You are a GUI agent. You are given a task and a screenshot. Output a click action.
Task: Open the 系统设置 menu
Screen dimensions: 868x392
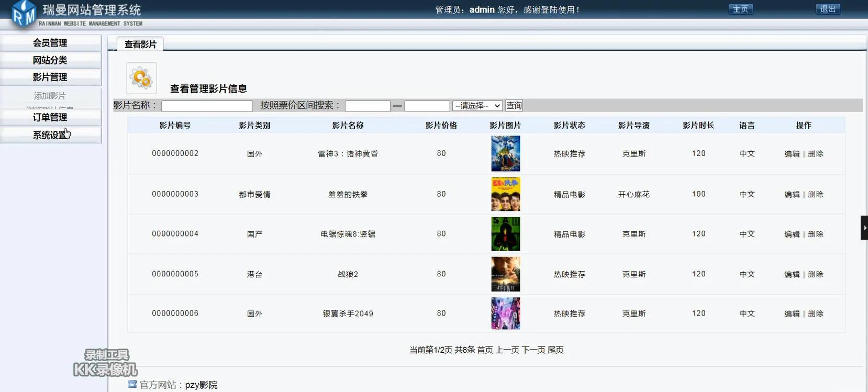tap(50, 135)
